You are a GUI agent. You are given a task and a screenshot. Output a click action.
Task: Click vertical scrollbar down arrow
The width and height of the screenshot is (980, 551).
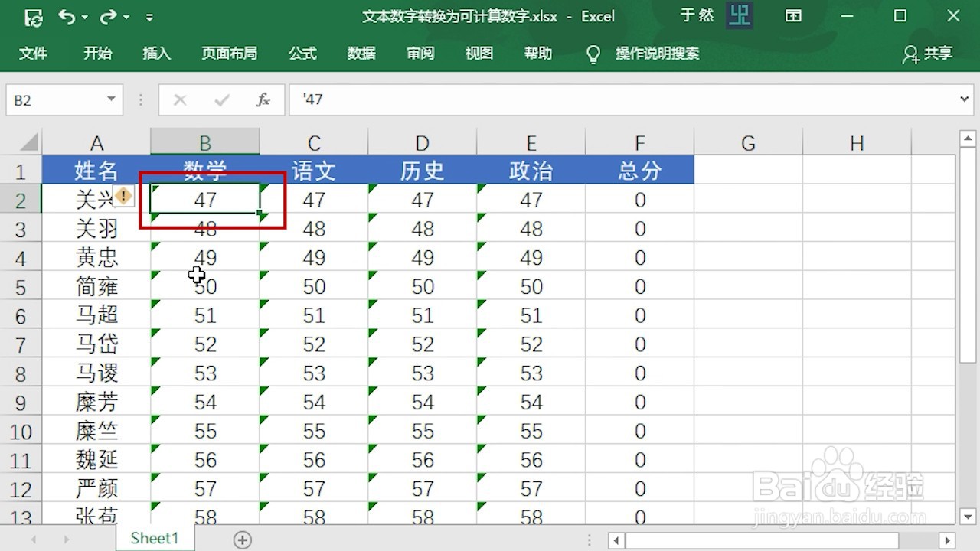click(x=967, y=516)
